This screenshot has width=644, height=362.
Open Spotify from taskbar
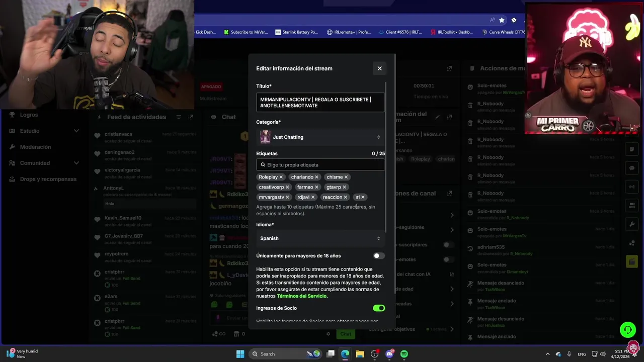404,354
